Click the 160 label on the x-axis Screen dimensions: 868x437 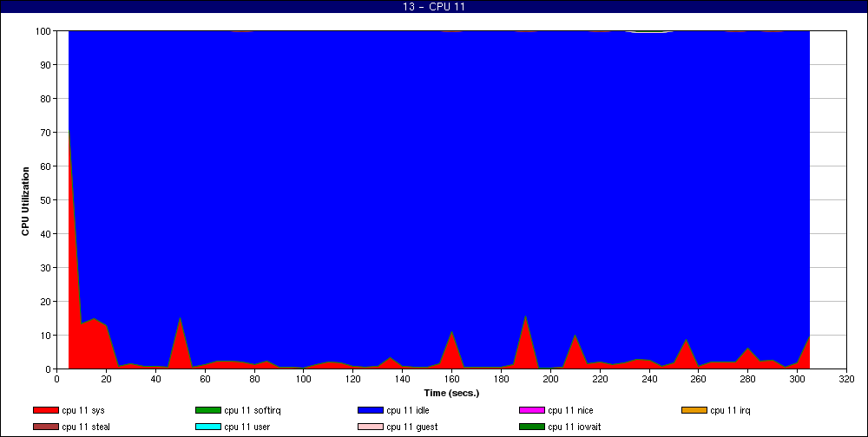pos(451,379)
